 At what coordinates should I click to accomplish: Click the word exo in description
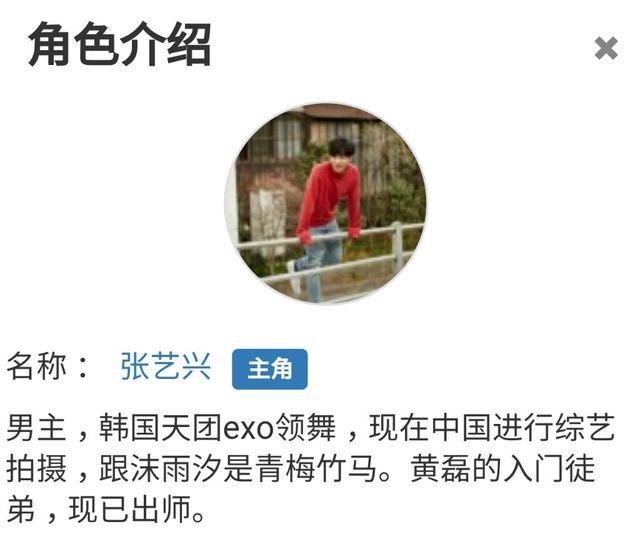point(248,428)
